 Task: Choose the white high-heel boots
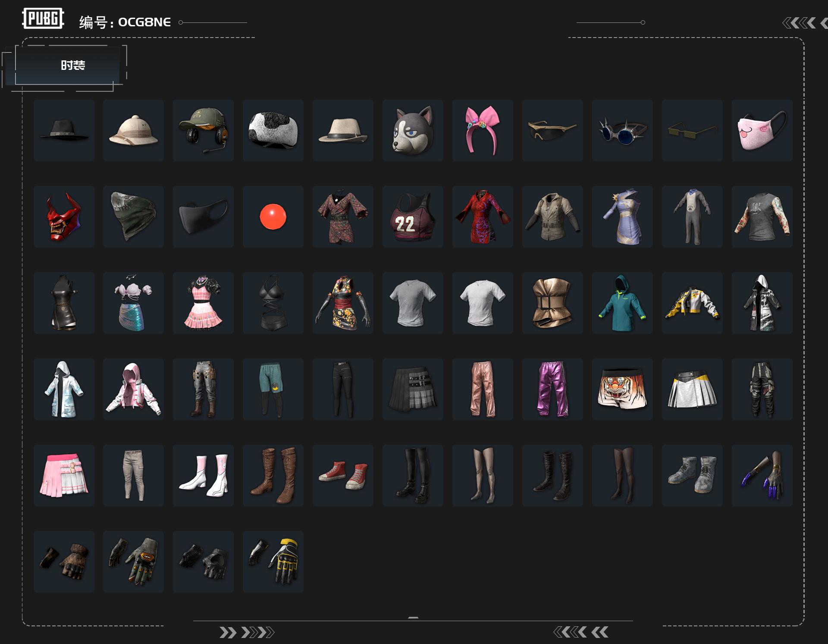(x=203, y=475)
